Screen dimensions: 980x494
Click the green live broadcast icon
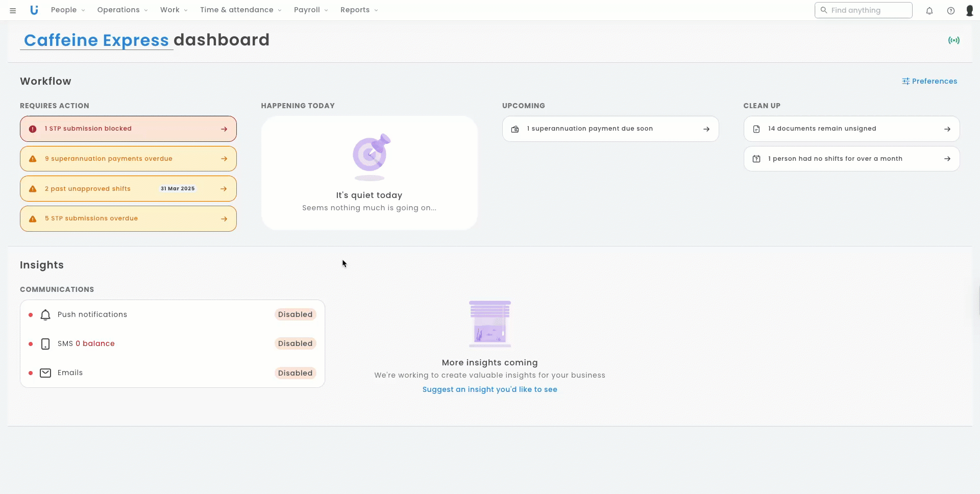[x=953, y=40]
